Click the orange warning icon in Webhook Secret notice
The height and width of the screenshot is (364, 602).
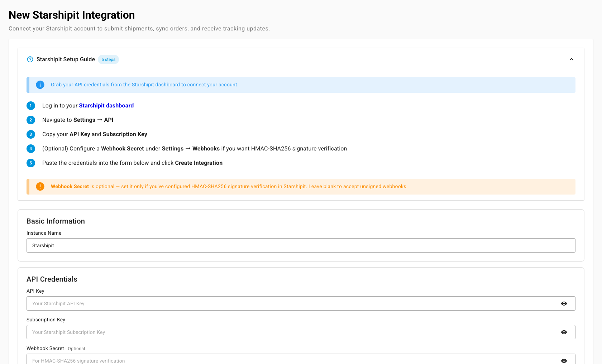[40, 187]
